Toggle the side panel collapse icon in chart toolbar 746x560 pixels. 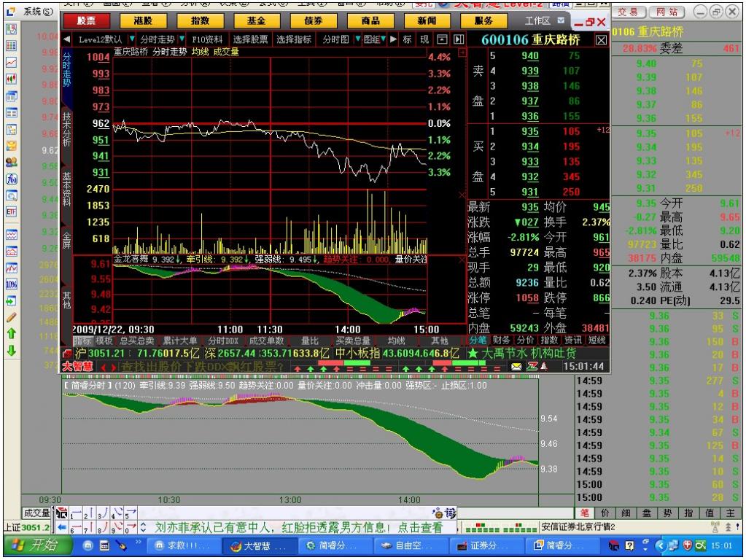[x=459, y=39]
